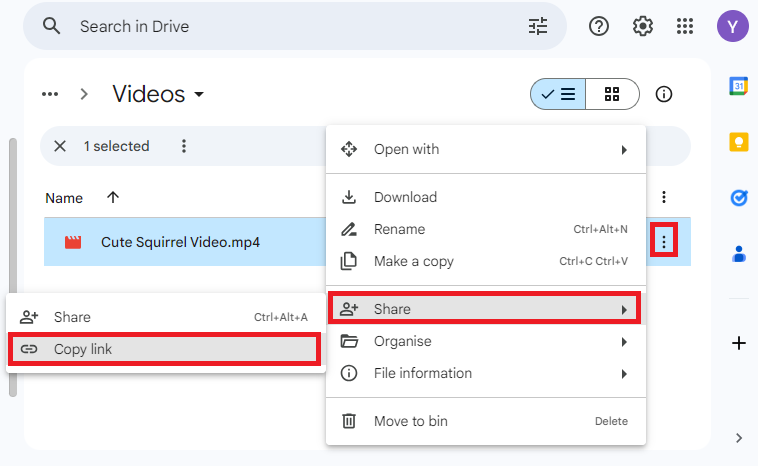The image size is (758, 467).
Task: Choose Download from context menu
Action: (486, 197)
